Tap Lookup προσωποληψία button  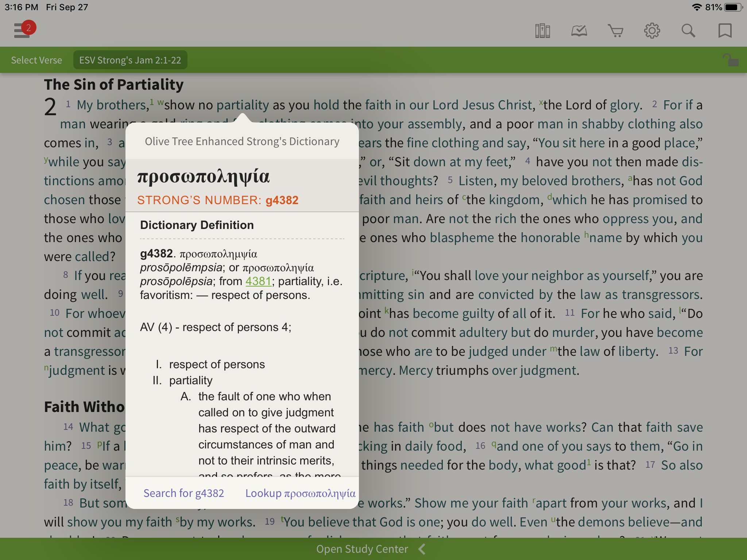300,493
